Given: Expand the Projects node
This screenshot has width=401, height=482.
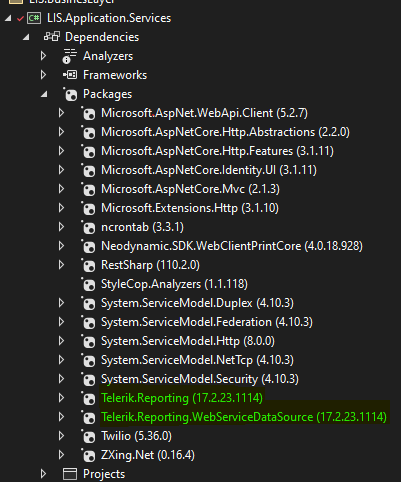Looking at the screenshot, I should click(x=43, y=474).
